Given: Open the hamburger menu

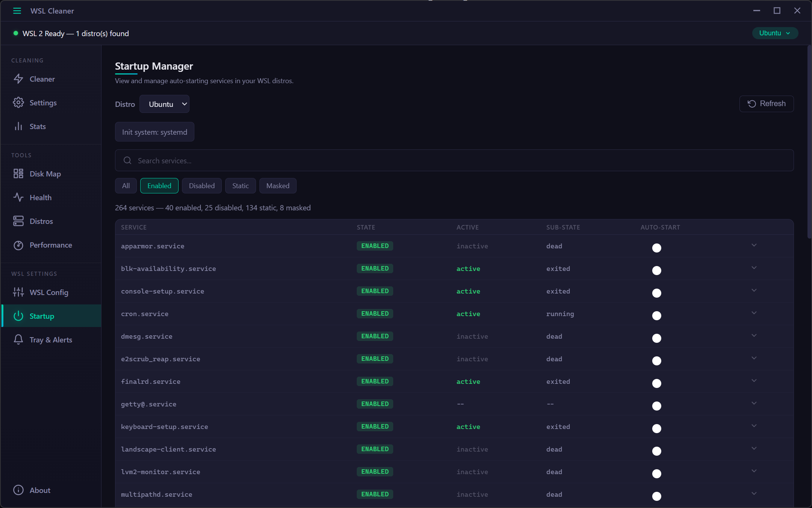Looking at the screenshot, I should pyautogui.click(x=17, y=11).
